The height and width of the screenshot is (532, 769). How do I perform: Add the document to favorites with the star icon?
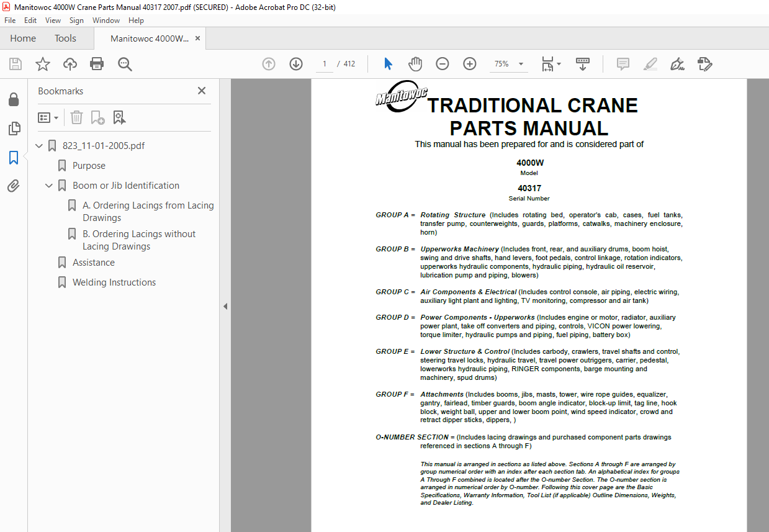[x=43, y=64]
